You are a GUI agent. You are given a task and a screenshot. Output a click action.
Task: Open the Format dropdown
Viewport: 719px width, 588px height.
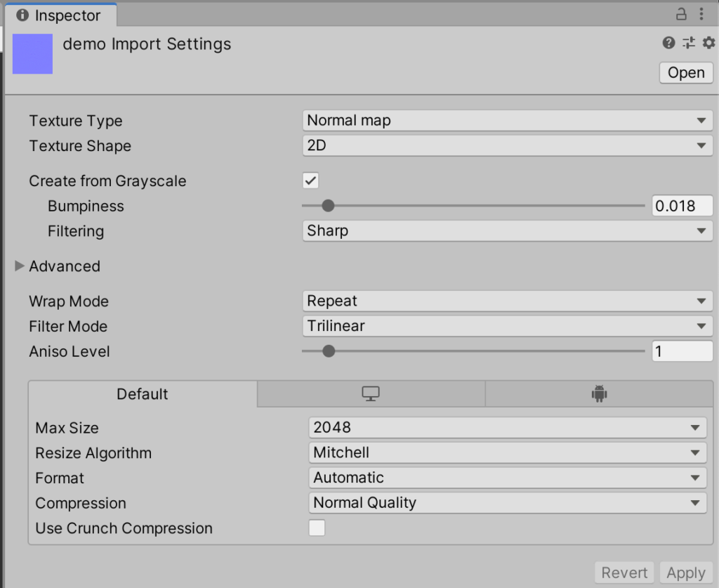[x=507, y=478]
